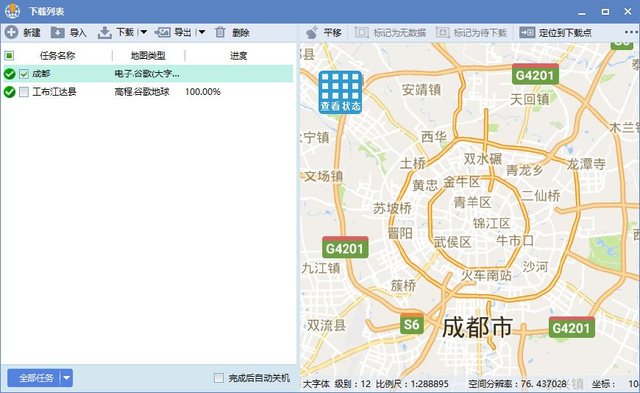The width and height of the screenshot is (640, 393).
Task: Click the 100.00% progress value
Action: [x=203, y=92]
